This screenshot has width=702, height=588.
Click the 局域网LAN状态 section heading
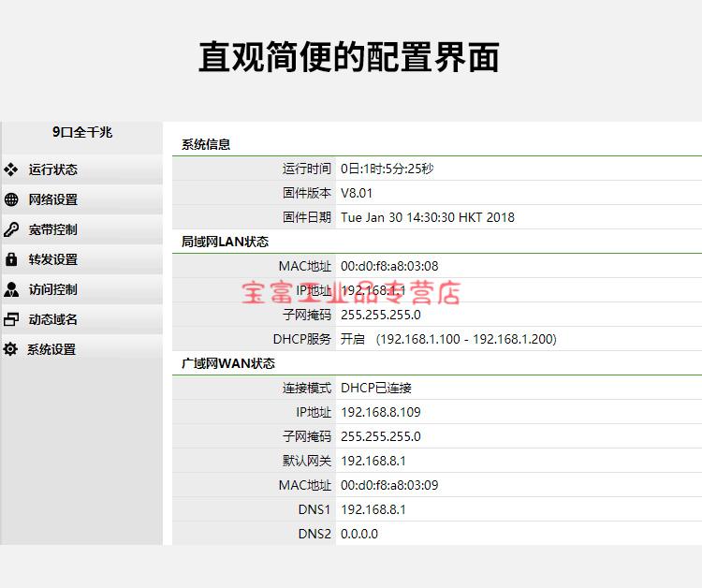pyautogui.click(x=225, y=242)
